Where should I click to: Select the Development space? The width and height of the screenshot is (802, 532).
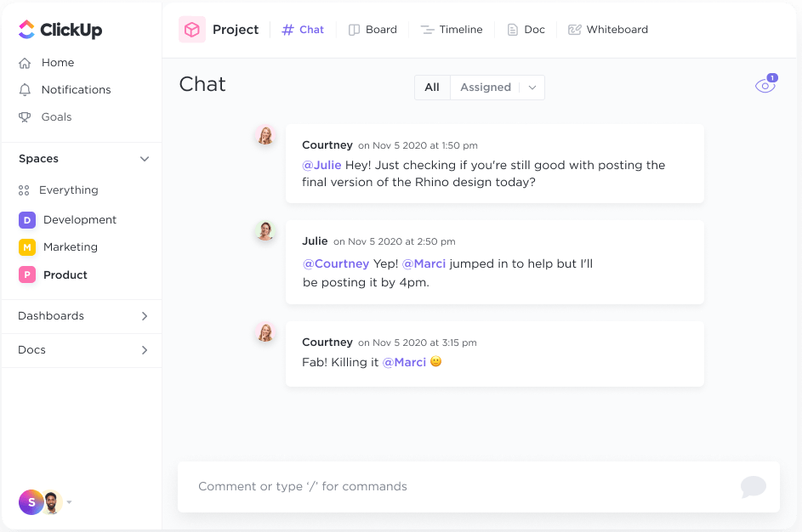point(79,220)
